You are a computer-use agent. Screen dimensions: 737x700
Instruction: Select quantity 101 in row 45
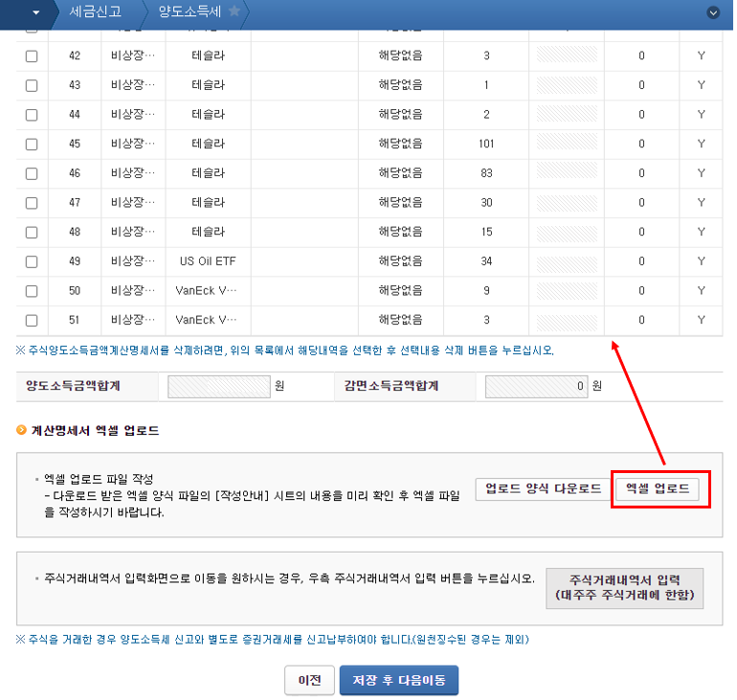[x=486, y=144]
